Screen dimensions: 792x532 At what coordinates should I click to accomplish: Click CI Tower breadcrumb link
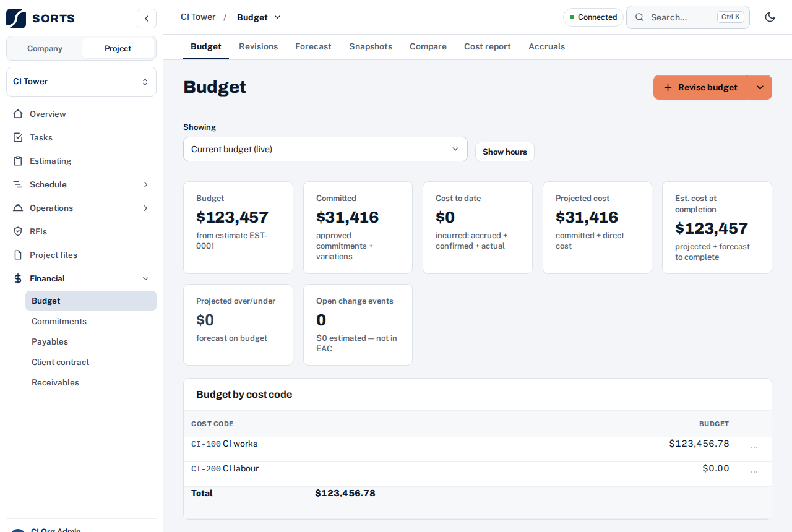pyautogui.click(x=198, y=17)
